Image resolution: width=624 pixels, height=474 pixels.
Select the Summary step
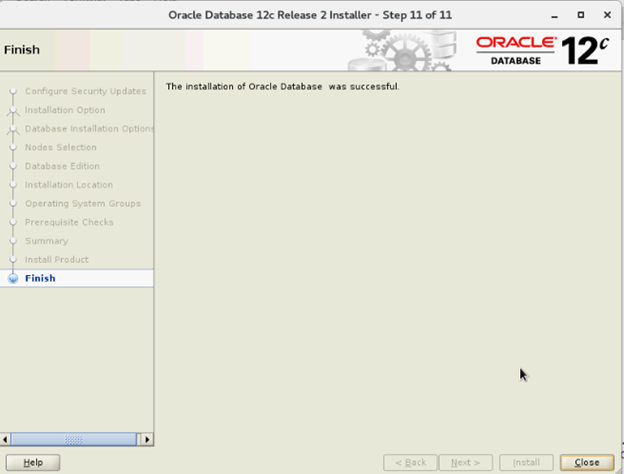coord(47,241)
